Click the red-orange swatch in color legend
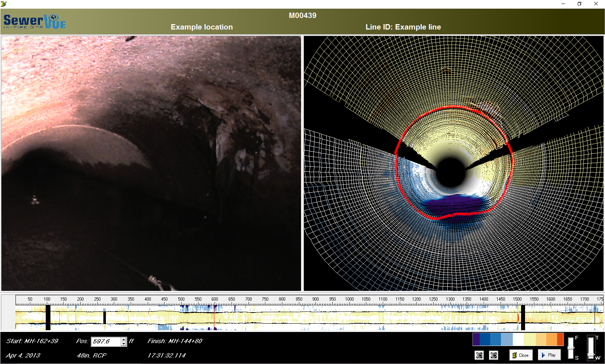Viewport: 605px width, 364px height. click(x=560, y=340)
